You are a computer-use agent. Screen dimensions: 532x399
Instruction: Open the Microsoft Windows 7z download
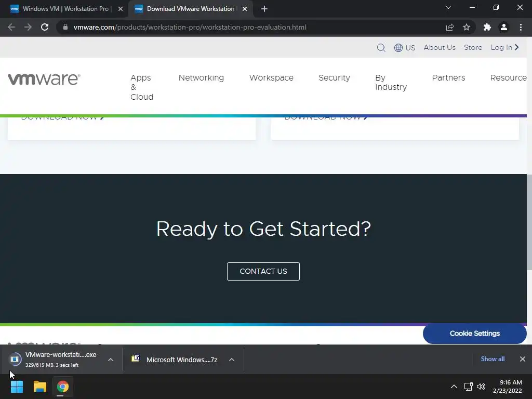pyautogui.click(x=182, y=360)
